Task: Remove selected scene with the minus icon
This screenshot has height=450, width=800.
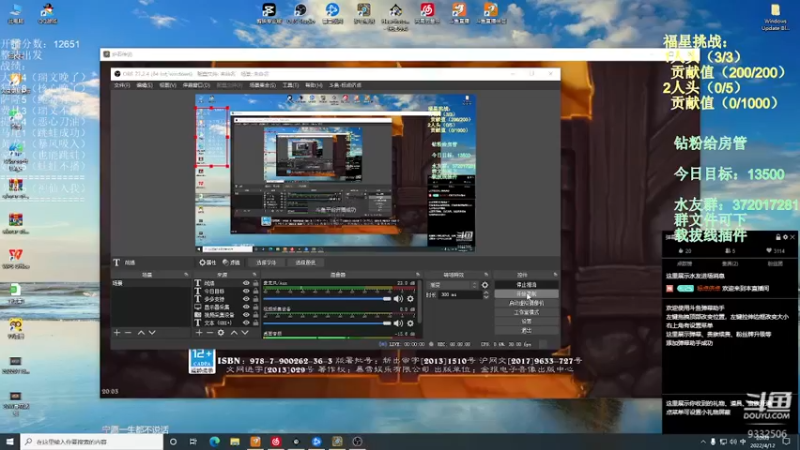Action: click(128, 333)
